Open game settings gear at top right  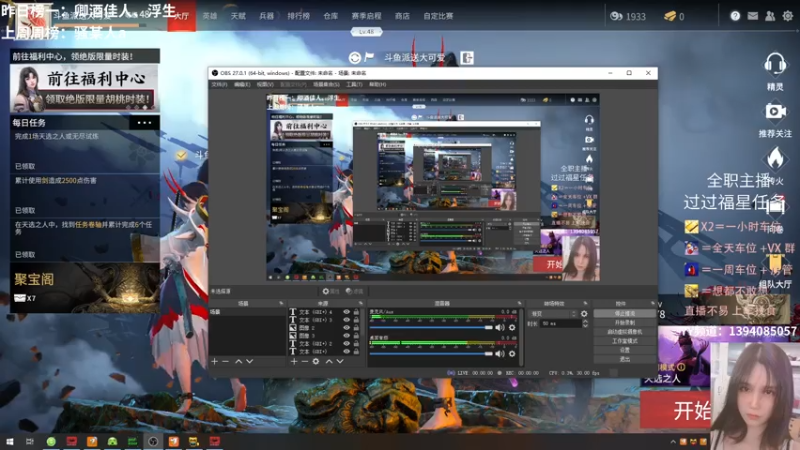(x=788, y=16)
